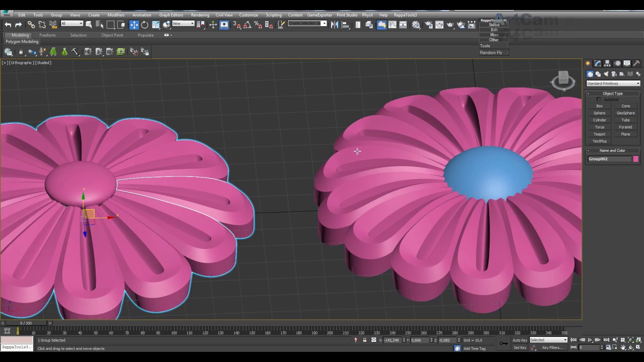The width and height of the screenshot is (644, 362).
Task: Click the Select button in RappaTools panel
Action: (494, 25)
